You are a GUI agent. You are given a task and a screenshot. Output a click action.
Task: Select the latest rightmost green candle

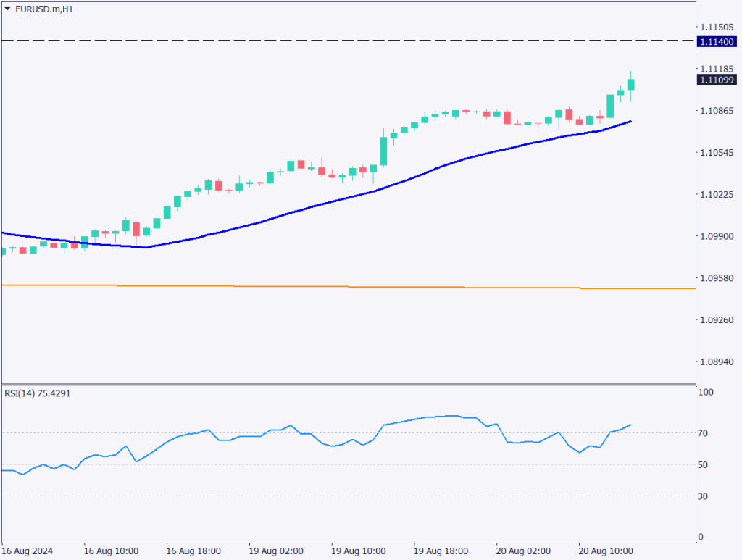point(630,84)
